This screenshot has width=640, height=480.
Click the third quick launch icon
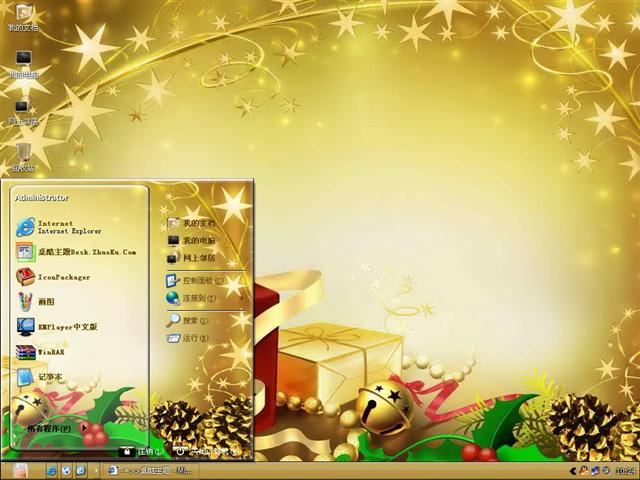[81, 471]
